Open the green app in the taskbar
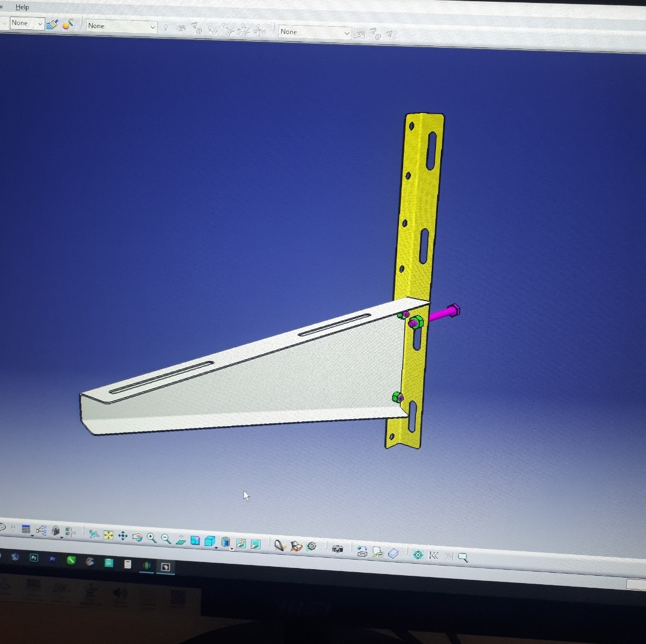The width and height of the screenshot is (646, 644). point(71,560)
